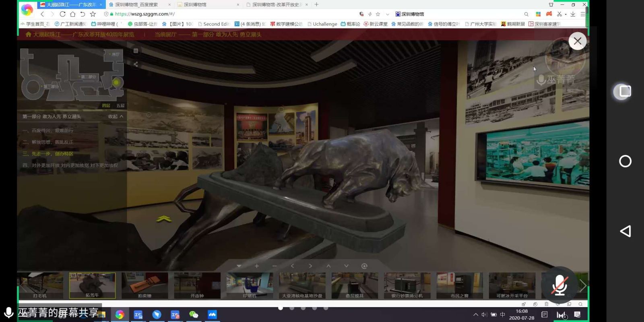Select 四、对外更加开放 section
644x322 pixels.
pyautogui.click(x=70, y=165)
